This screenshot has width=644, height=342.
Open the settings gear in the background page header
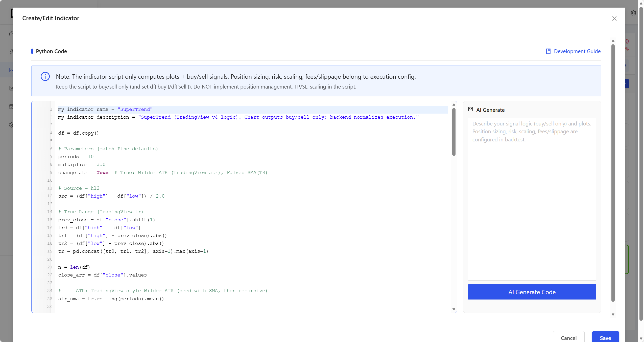pyautogui.click(x=633, y=13)
